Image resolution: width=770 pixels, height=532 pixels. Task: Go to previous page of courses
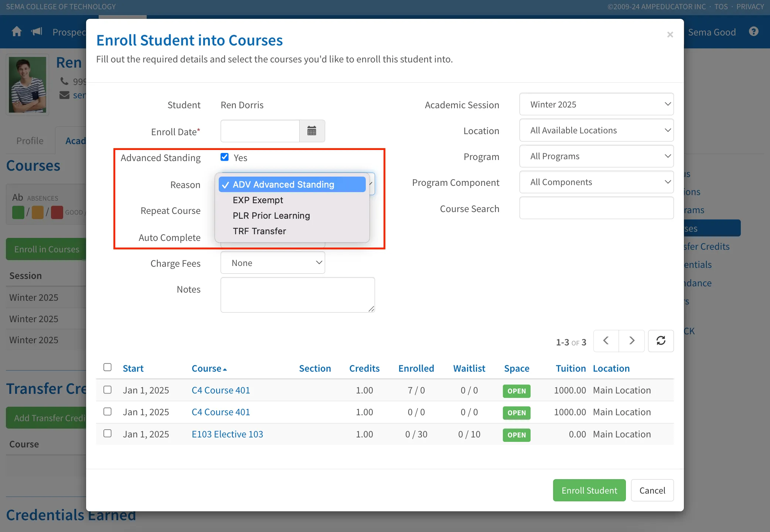(606, 341)
